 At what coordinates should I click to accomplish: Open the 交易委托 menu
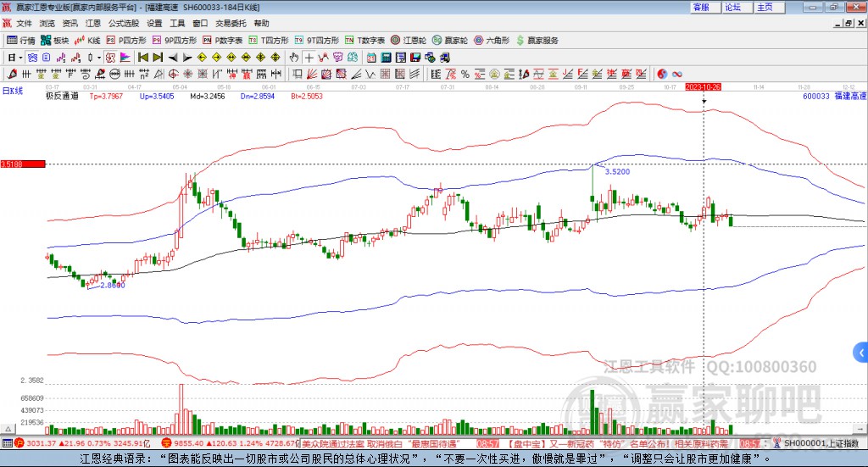tap(230, 23)
